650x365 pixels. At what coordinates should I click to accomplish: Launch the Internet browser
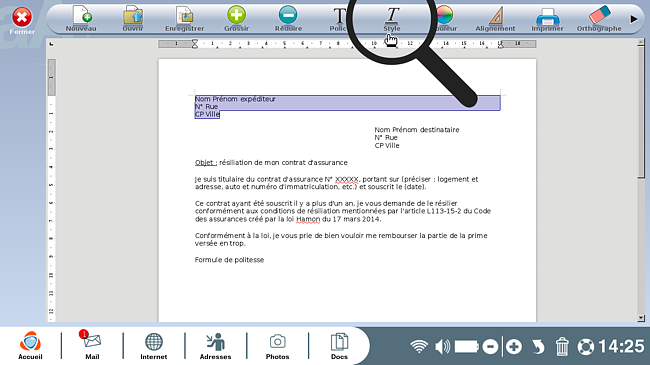click(x=153, y=345)
